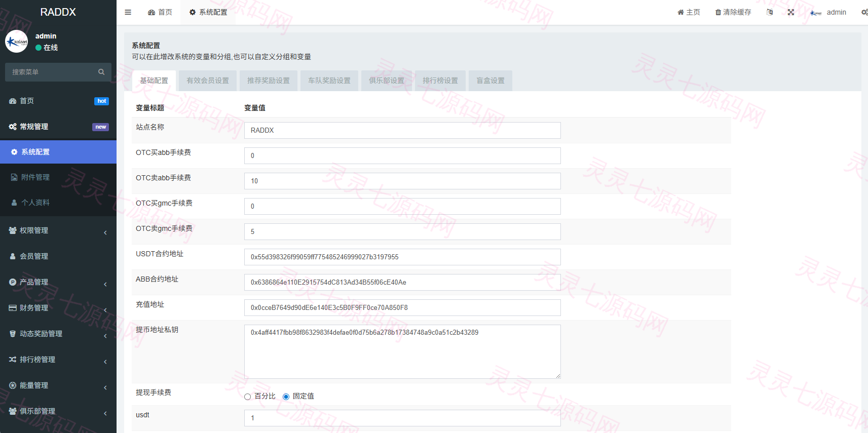
Task: Click the magnifier icon in menu search
Action: click(101, 72)
